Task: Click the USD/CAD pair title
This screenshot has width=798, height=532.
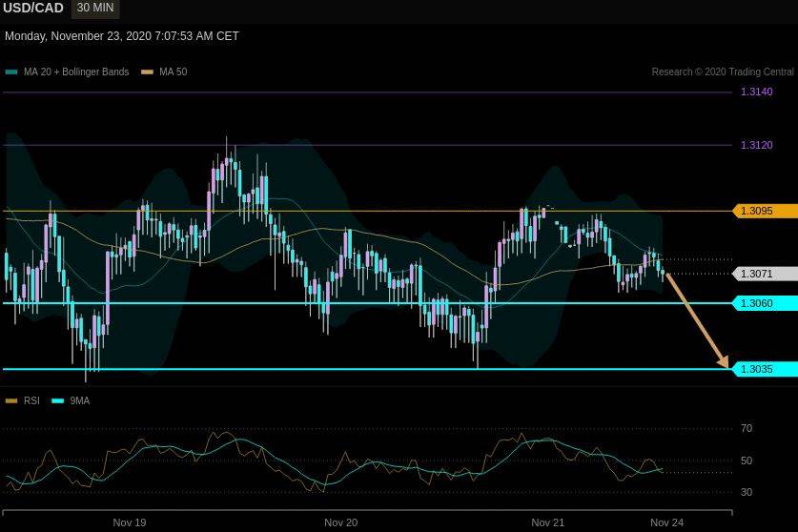Action: click(33, 9)
